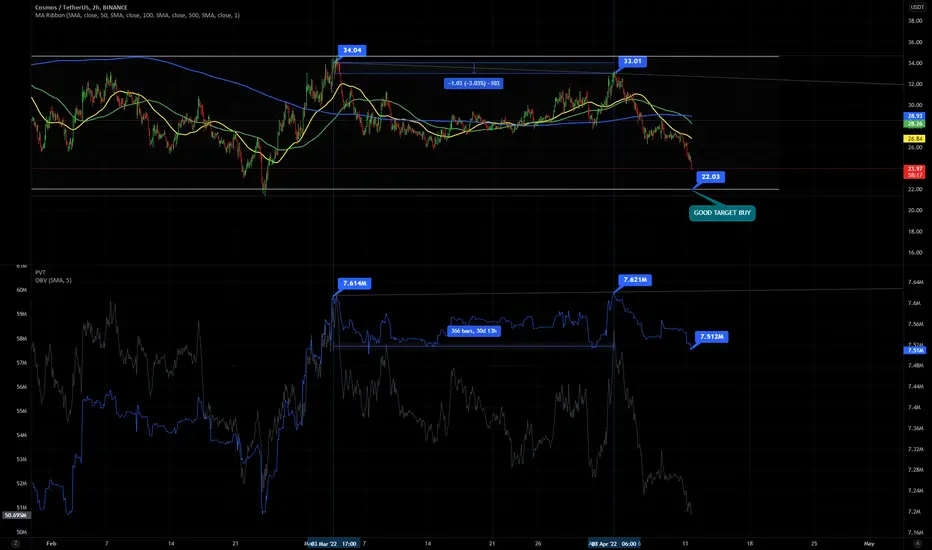Click the 22.03 price callout
The image size is (932, 550).
point(710,177)
